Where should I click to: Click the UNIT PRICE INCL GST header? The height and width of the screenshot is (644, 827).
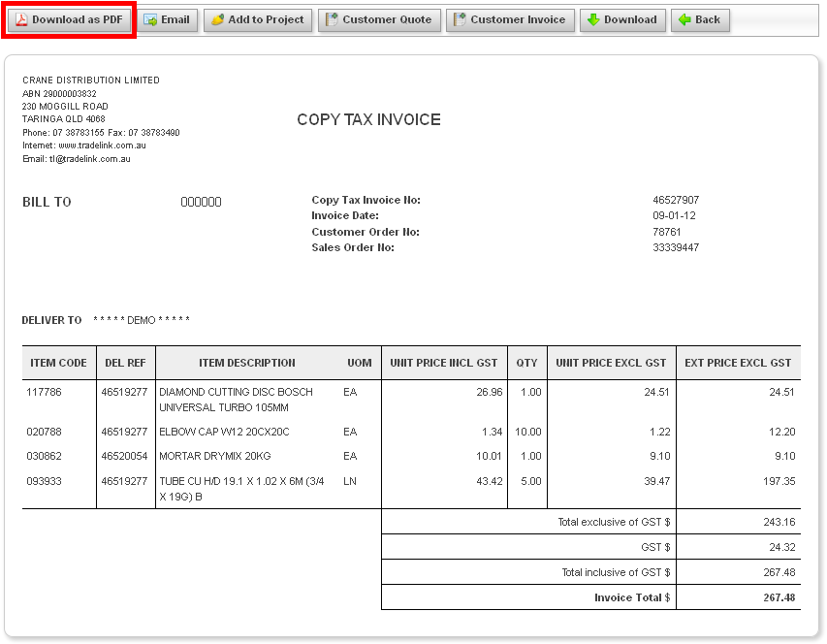pos(444,363)
